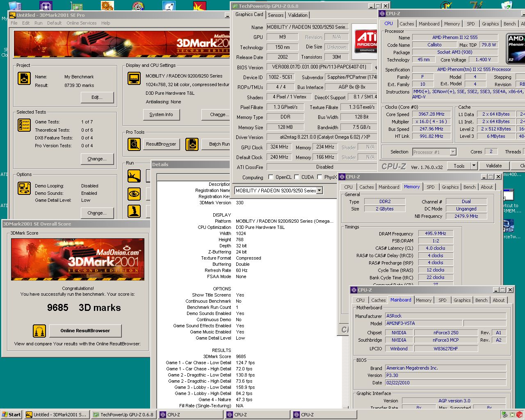This screenshot has width=525, height=420.
Task: Open the File menu in 3DMark2001
Action: 14,23
